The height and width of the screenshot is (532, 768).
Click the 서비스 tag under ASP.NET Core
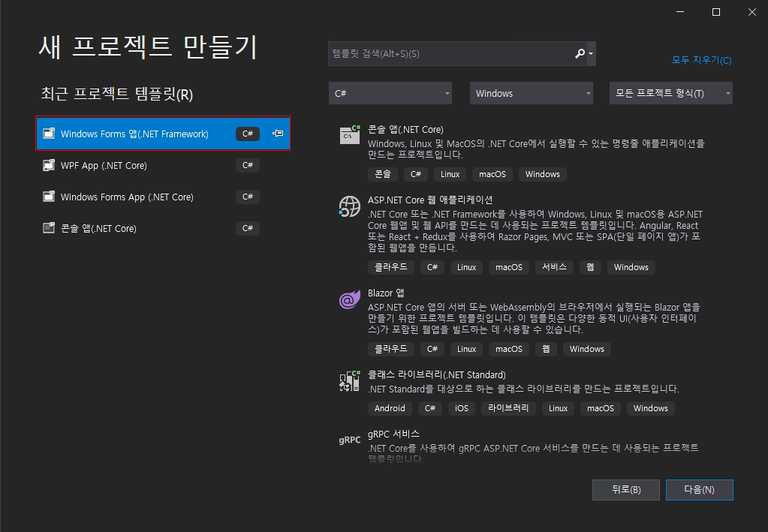point(554,267)
